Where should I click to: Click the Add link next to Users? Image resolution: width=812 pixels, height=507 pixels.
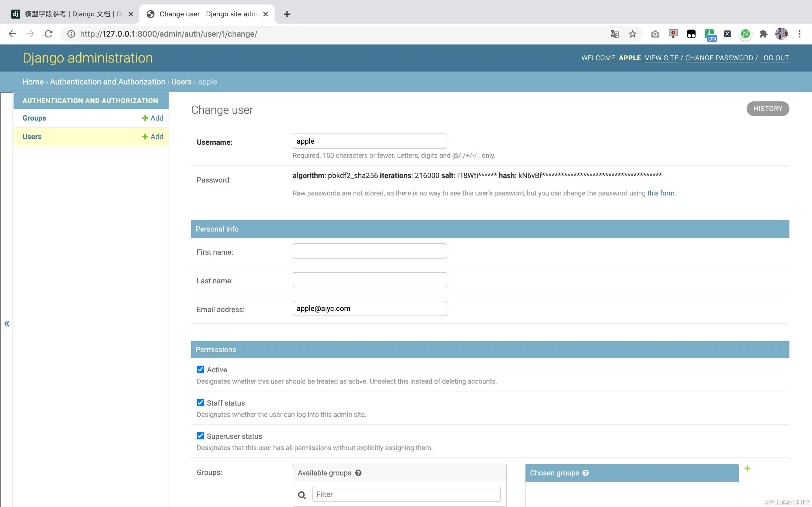pyautogui.click(x=153, y=137)
